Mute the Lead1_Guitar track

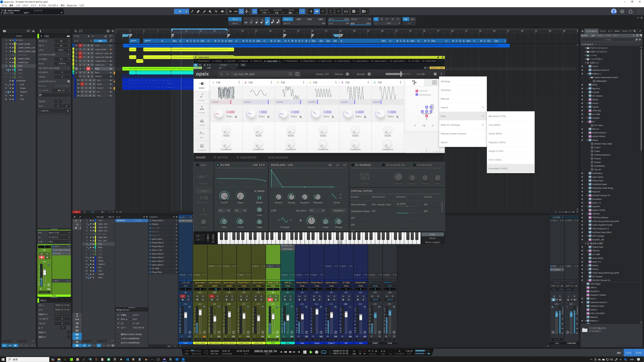[80, 49]
